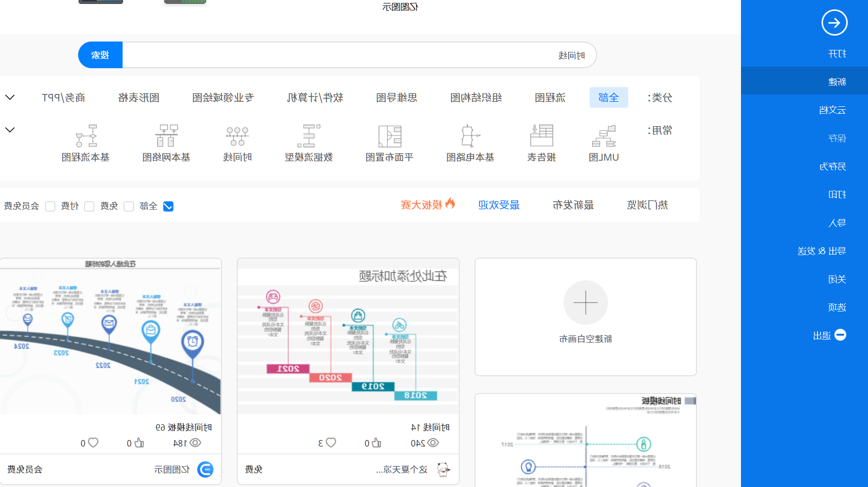868x487 pixels.
Task: Select the 流程图 category tab
Action: [550, 97]
